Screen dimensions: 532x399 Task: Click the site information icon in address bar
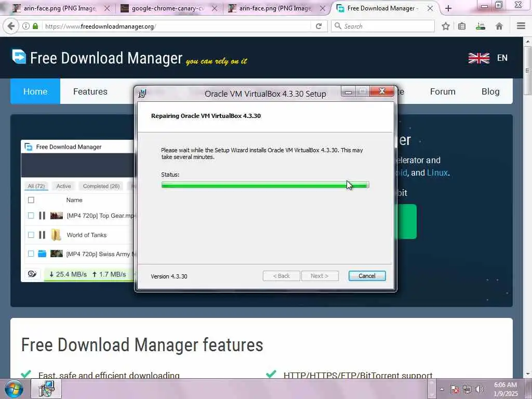pos(26,26)
